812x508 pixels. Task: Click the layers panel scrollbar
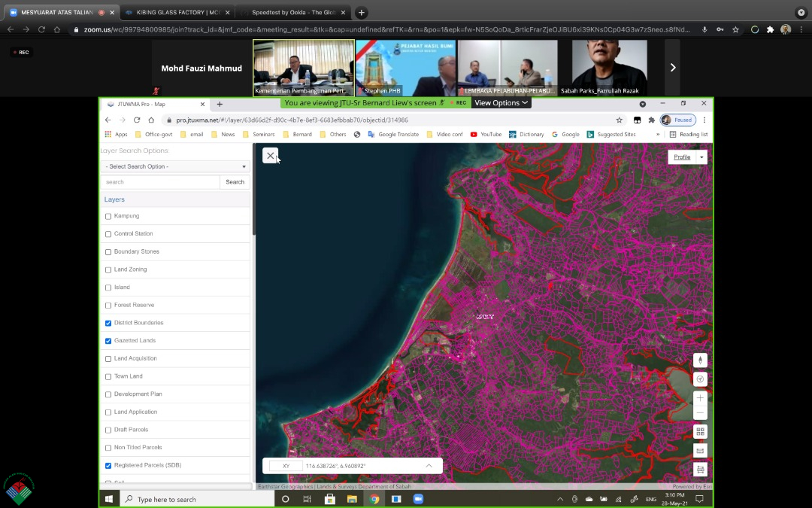coord(254,189)
